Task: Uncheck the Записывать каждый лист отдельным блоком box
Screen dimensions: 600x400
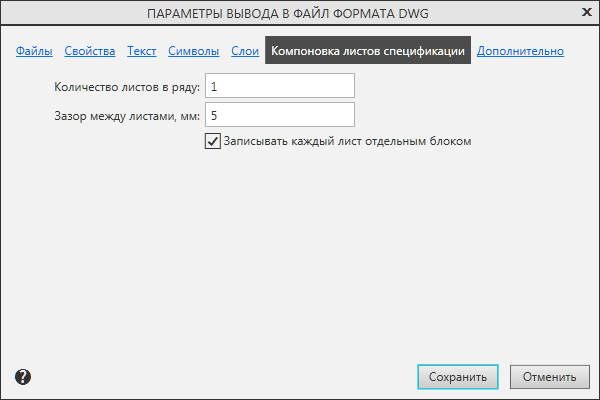Action: coord(212,141)
